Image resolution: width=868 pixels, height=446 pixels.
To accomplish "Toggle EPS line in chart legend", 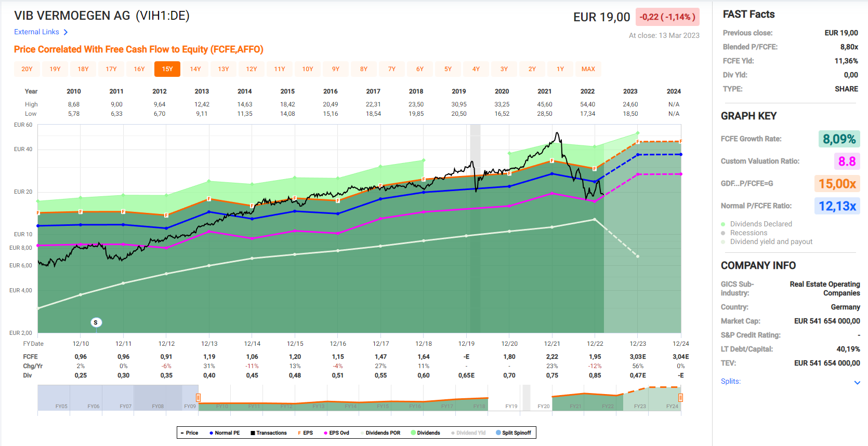I will 305,433.
